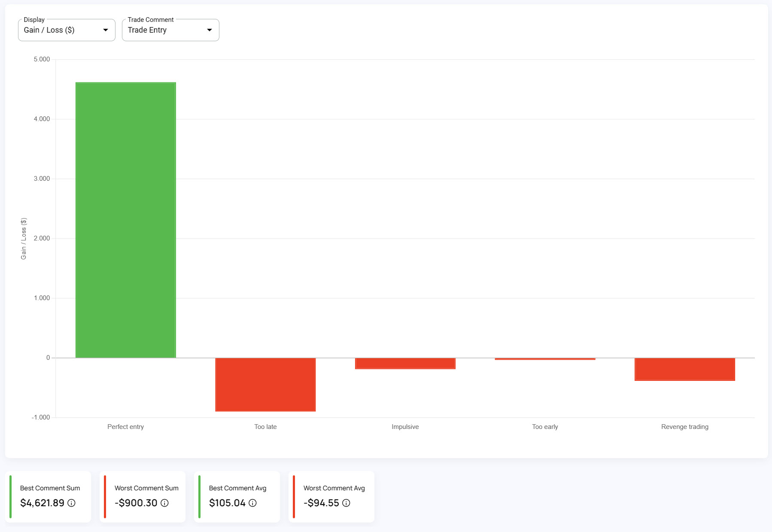This screenshot has width=772, height=532.
Task: Select the red Too late bar
Action: point(265,385)
